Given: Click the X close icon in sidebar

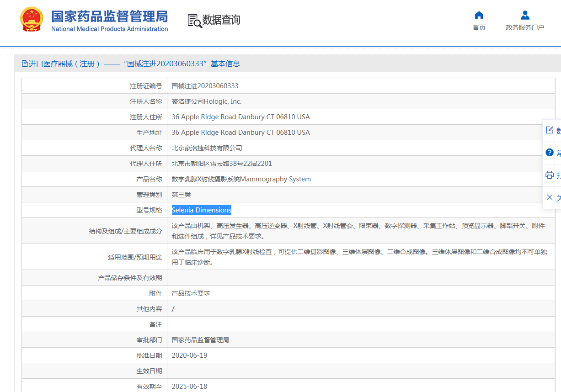Looking at the screenshot, I should [x=550, y=197].
